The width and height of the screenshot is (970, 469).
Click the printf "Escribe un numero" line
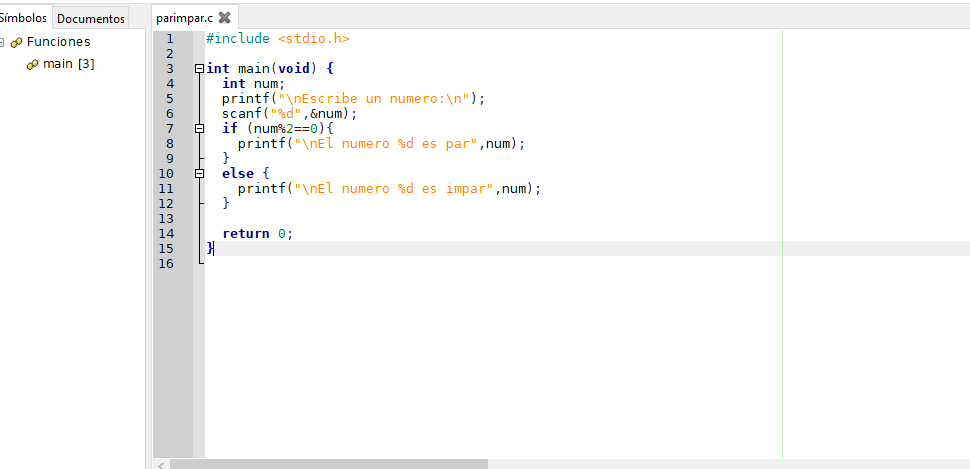pyautogui.click(x=354, y=99)
